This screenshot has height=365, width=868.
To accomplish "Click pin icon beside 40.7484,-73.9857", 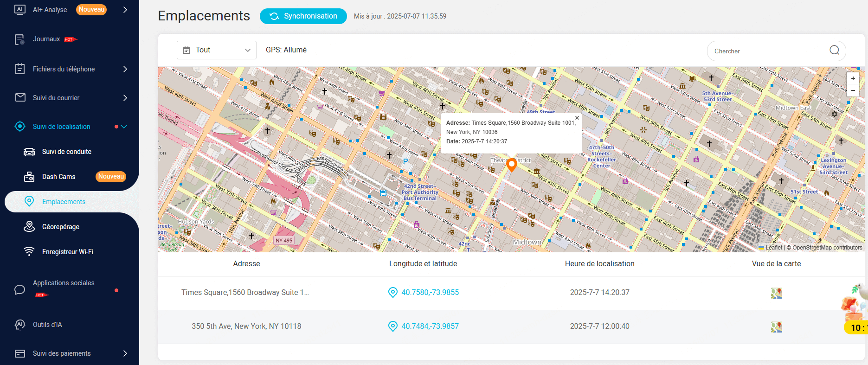I will tap(393, 327).
